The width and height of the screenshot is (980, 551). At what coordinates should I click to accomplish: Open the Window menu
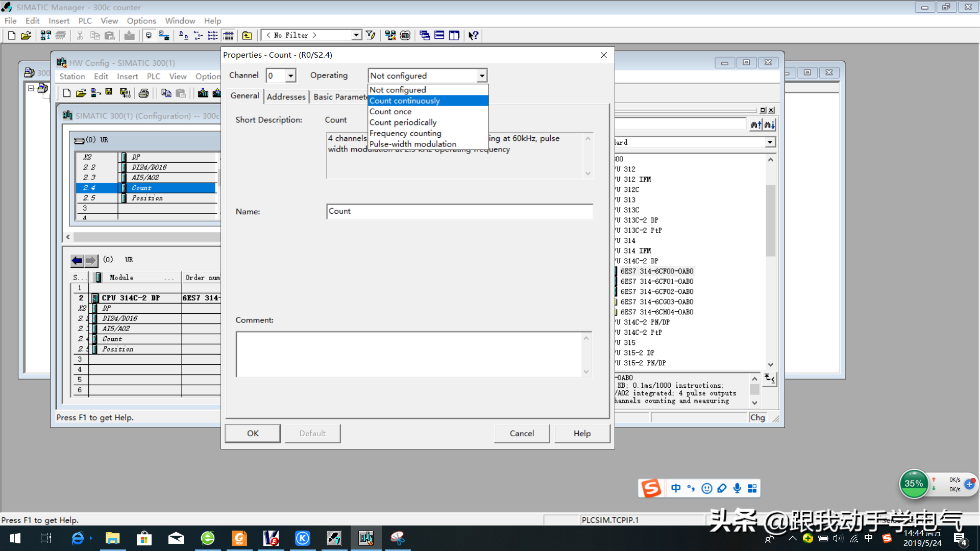[x=180, y=21]
